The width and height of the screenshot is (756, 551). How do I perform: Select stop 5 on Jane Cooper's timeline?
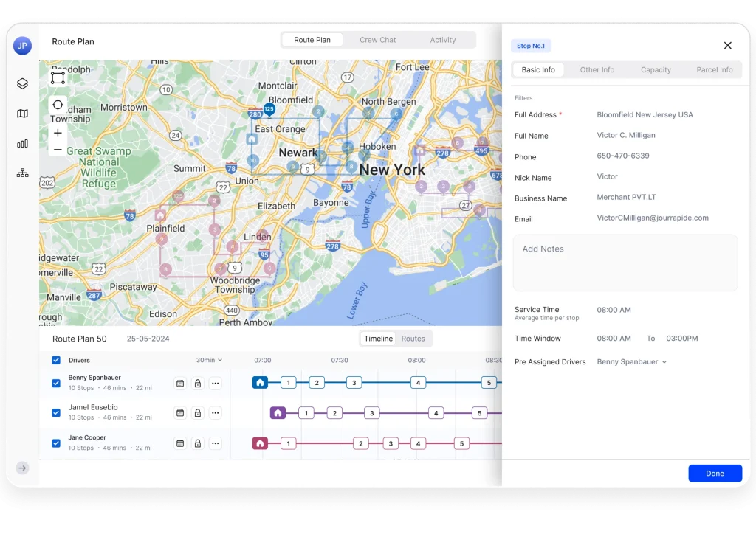461,443
